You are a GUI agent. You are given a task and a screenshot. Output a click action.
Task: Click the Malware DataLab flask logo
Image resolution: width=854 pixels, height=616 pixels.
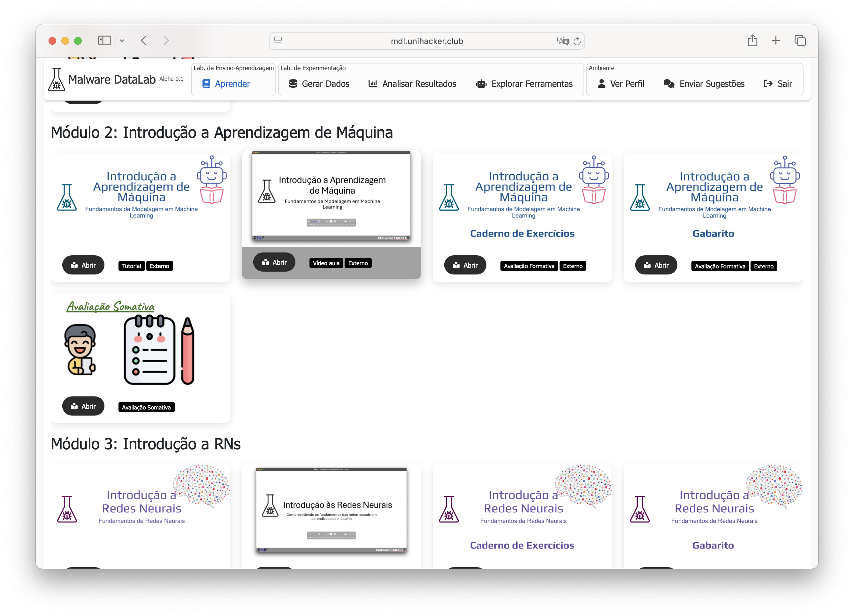click(x=57, y=79)
